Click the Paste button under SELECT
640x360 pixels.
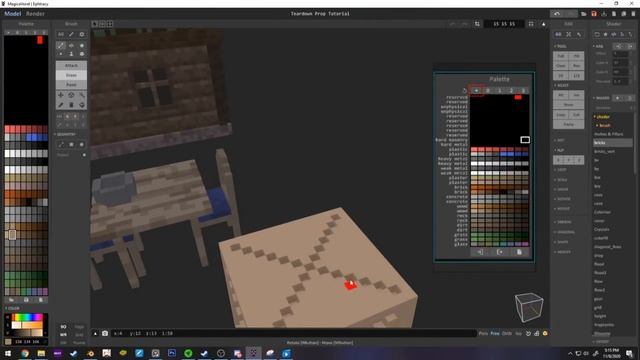[569, 124]
